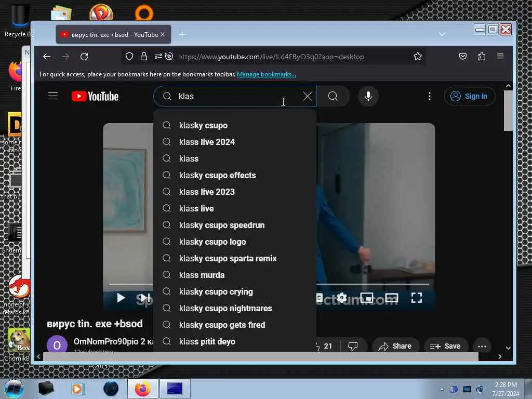Choose suggestion 'klass live 2023'
The image size is (532, 399).
(x=235, y=192)
